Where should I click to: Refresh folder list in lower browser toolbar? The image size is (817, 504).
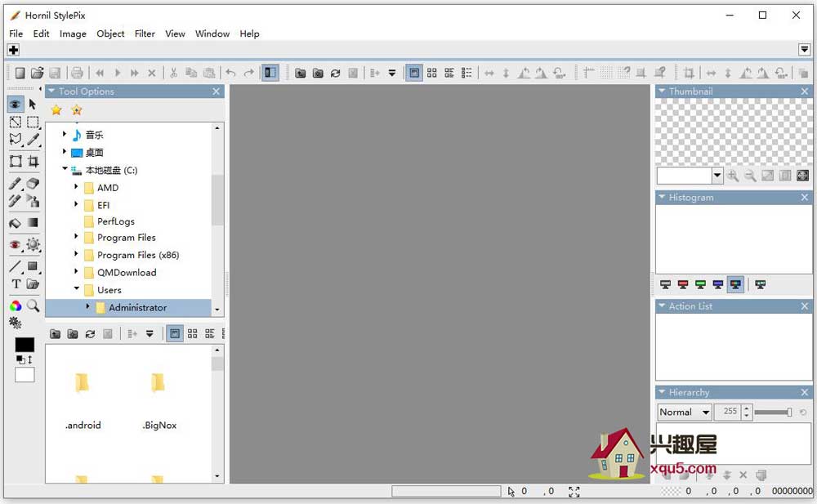coord(90,333)
